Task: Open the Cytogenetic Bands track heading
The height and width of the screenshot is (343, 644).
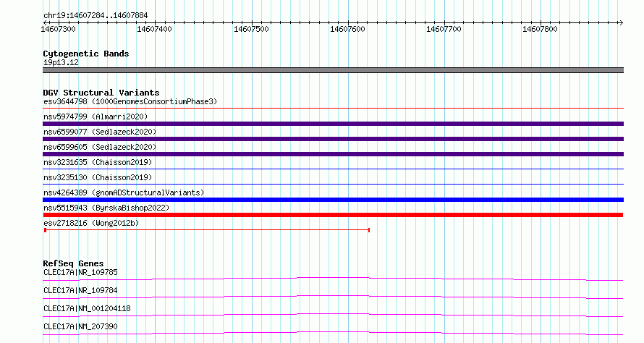Action: [x=86, y=54]
